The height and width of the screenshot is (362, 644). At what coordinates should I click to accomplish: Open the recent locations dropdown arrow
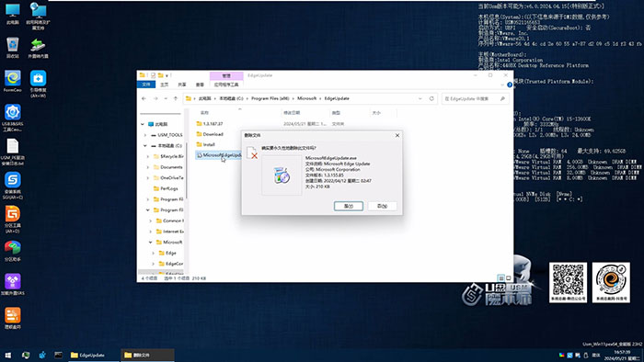(166, 98)
